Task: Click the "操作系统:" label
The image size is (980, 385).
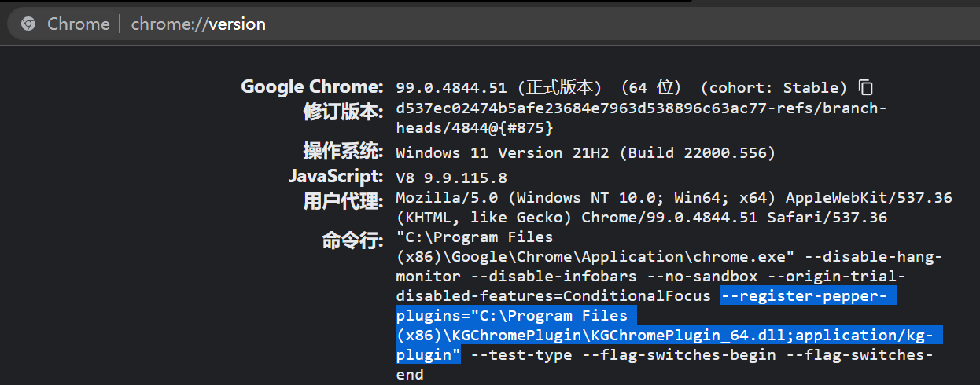Action: click(x=344, y=151)
